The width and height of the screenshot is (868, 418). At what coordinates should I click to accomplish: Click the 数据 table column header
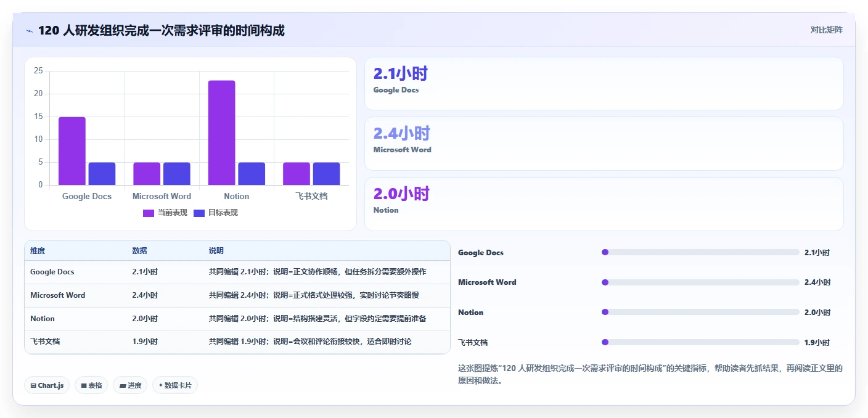coord(139,251)
